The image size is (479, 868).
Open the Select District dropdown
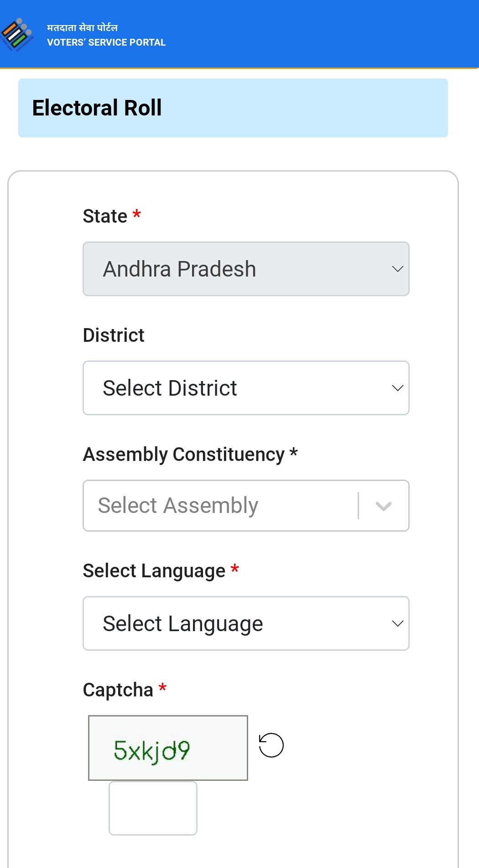246,387
